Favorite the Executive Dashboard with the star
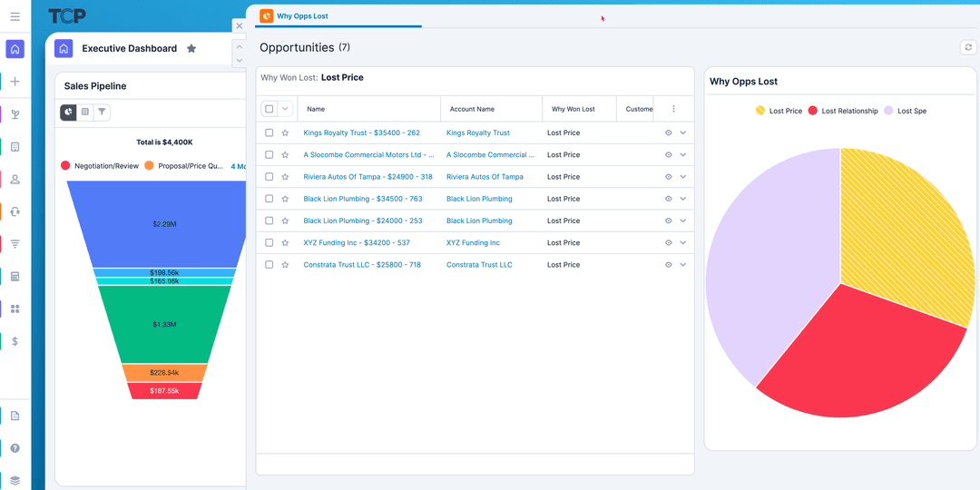The width and height of the screenshot is (980, 490). (191, 49)
